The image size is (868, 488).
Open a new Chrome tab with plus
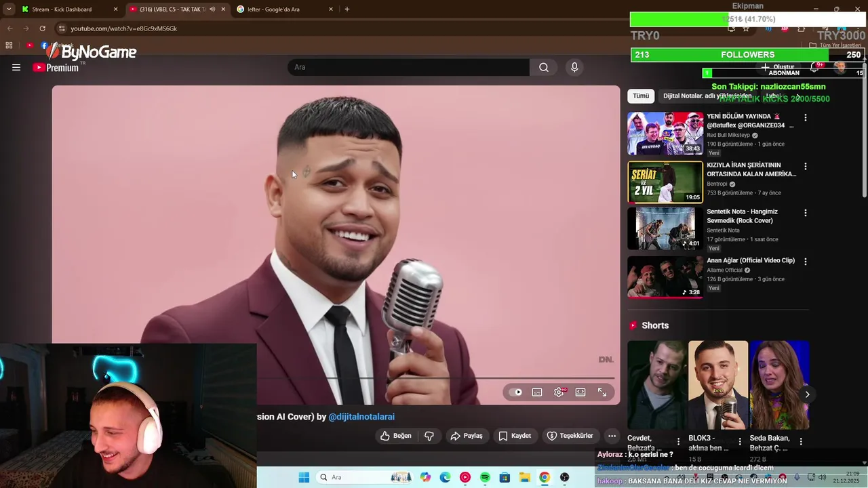coord(347,9)
